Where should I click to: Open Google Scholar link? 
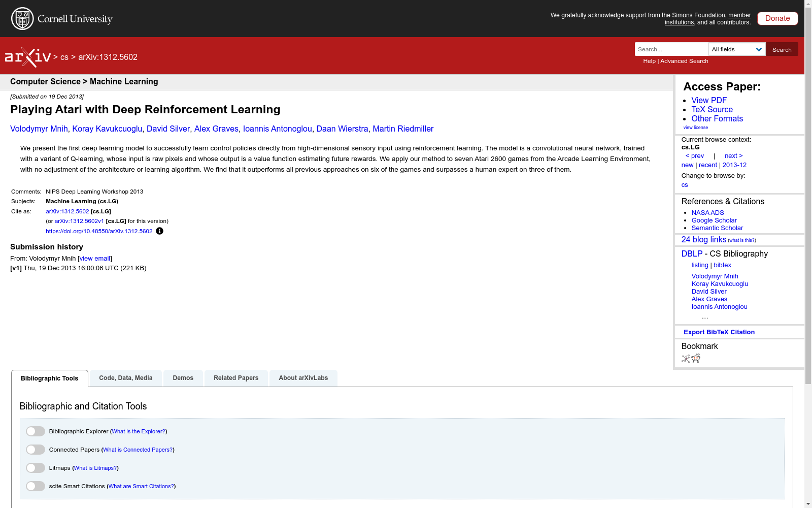[x=714, y=220]
